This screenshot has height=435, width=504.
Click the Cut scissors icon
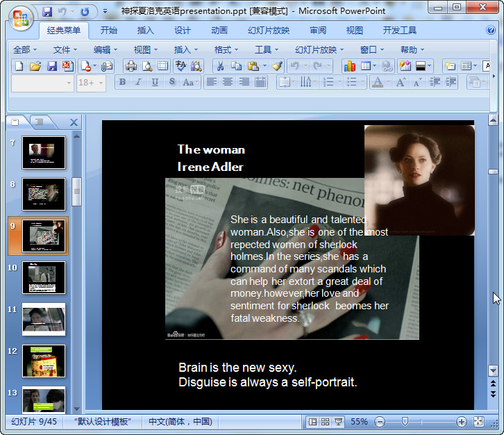221,66
